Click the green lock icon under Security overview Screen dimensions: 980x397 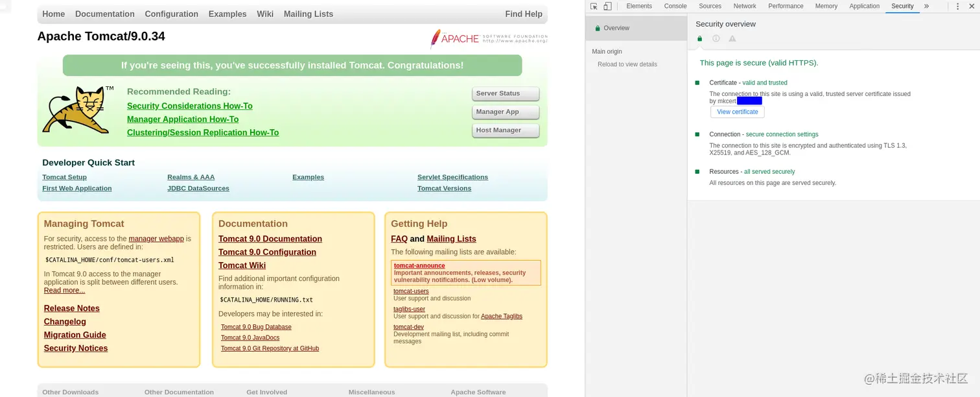point(699,38)
